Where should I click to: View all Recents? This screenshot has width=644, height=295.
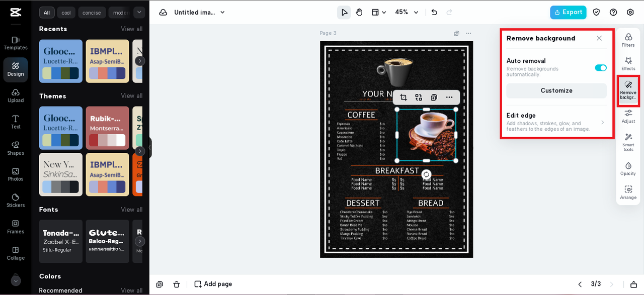131,29
